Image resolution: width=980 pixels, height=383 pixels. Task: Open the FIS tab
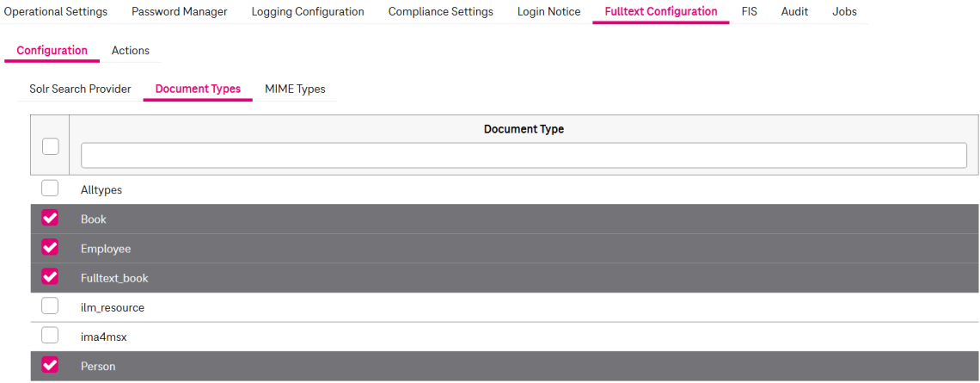(x=749, y=12)
